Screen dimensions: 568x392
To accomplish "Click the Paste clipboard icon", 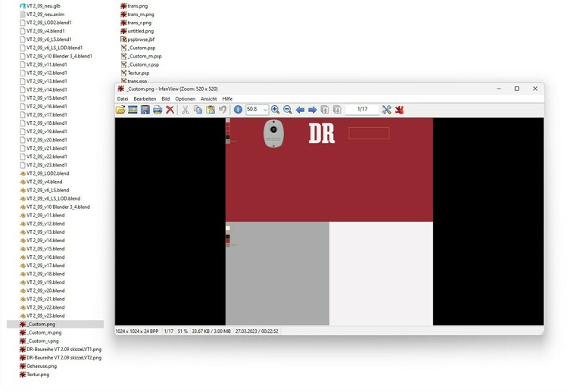I will point(210,110).
